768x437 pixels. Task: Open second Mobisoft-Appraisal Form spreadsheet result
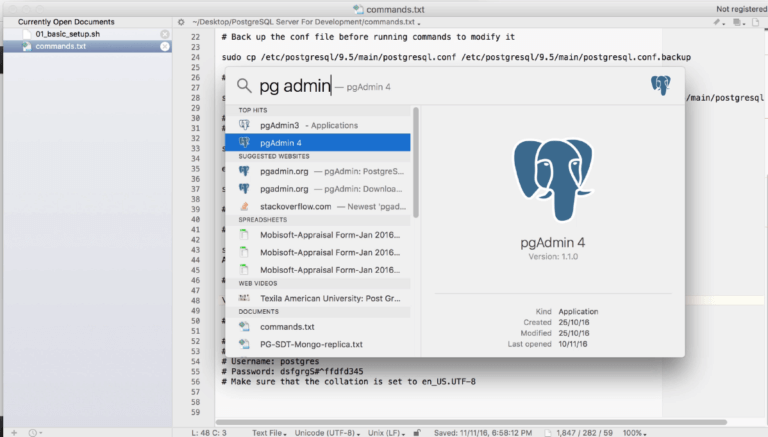click(x=318, y=252)
